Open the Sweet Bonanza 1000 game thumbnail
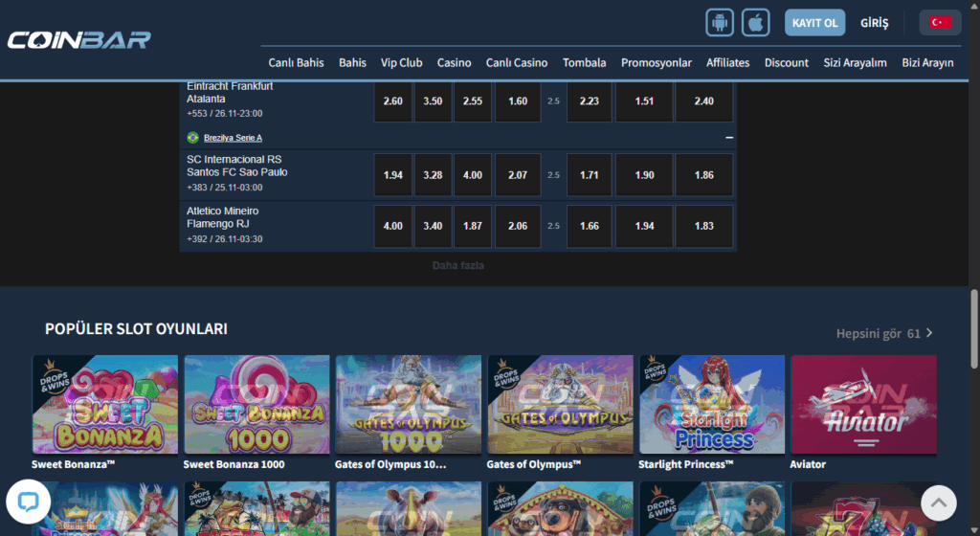Screen dimensions: 980x536 (256, 404)
